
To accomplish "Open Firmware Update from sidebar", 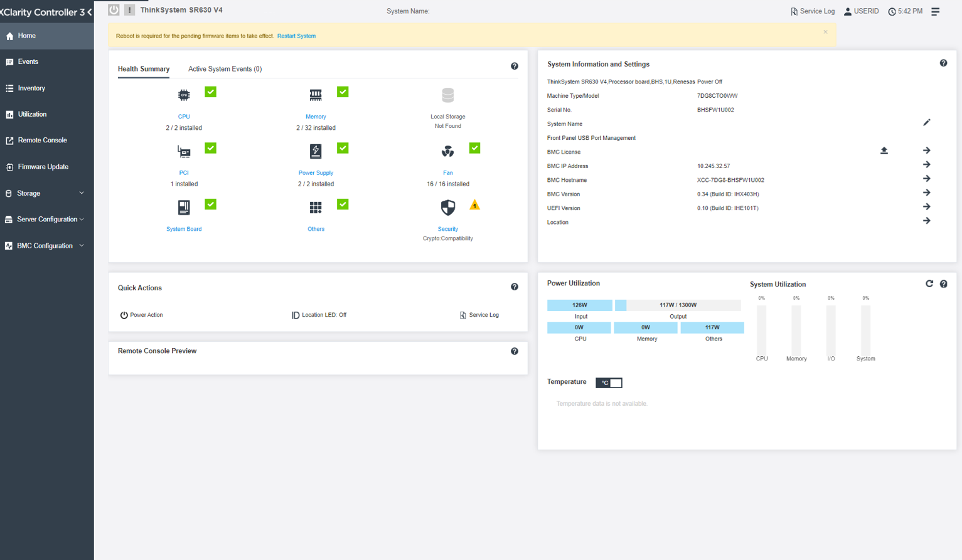I will pos(47,167).
